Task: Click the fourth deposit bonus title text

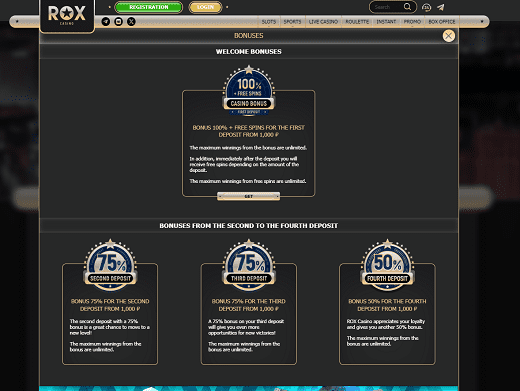Action: point(387,305)
